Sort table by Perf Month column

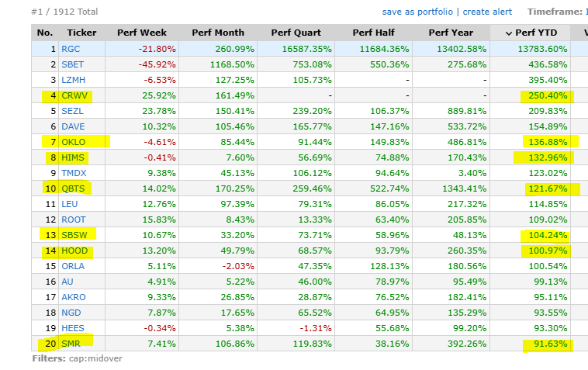click(x=218, y=33)
